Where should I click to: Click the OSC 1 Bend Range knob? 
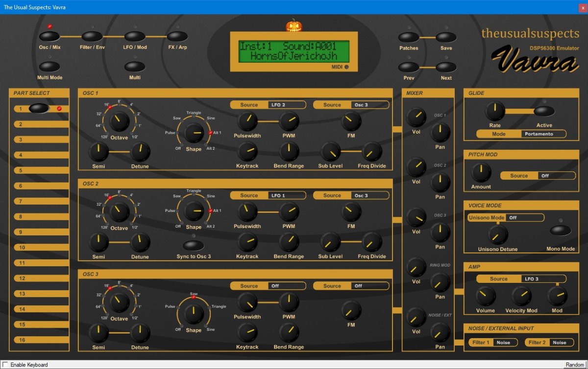click(289, 152)
